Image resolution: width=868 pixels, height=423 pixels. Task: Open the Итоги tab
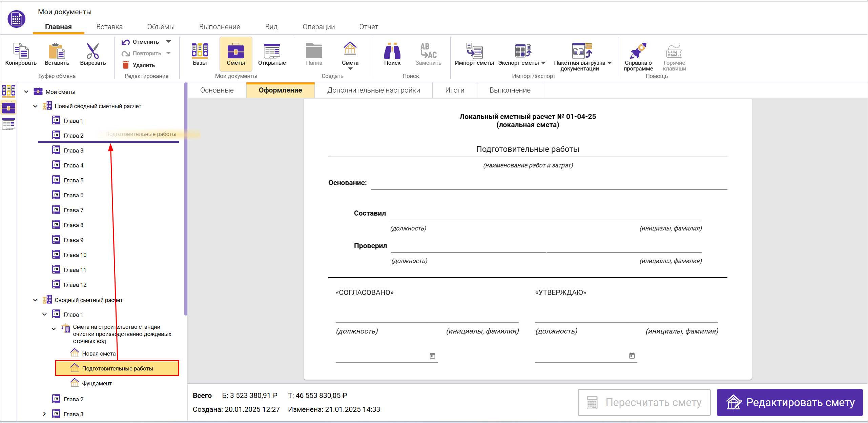tap(454, 90)
